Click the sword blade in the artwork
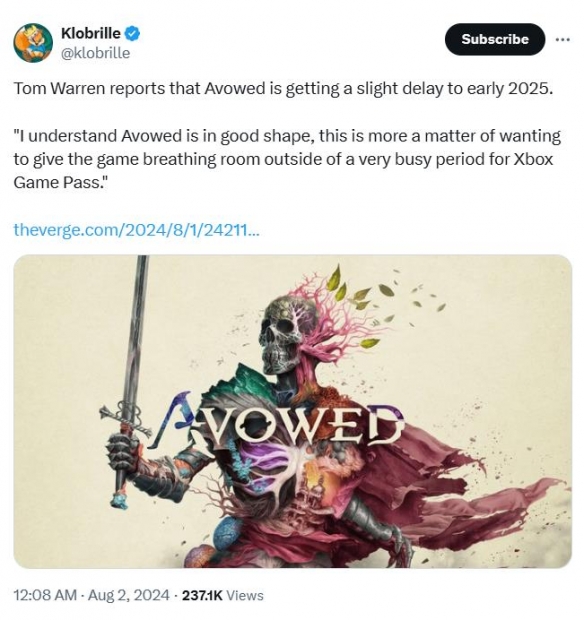This screenshot has width=584, height=620. (x=134, y=328)
